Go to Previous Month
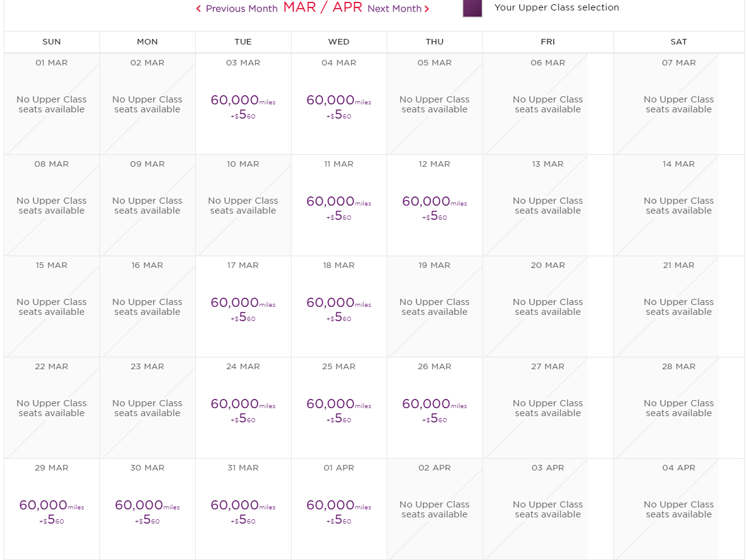This screenshot has width=748, height=560. coord(237,9)
